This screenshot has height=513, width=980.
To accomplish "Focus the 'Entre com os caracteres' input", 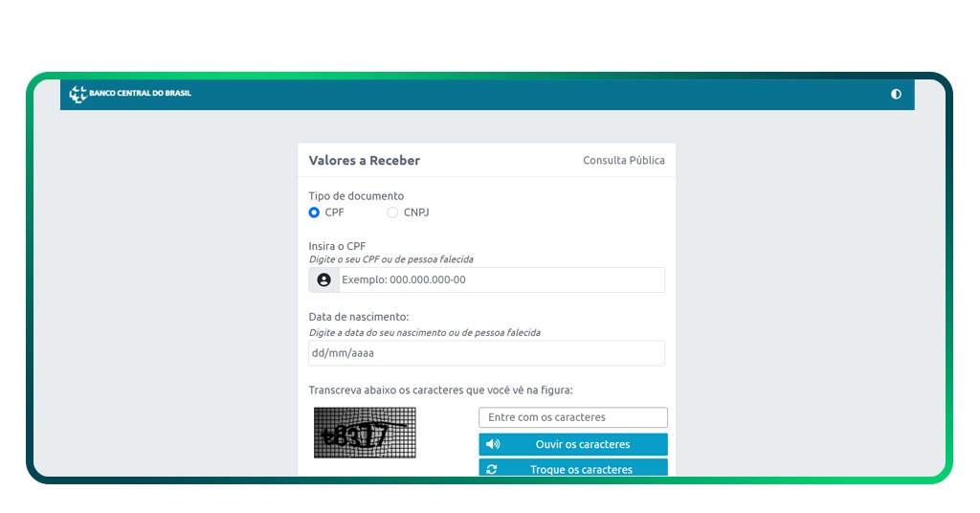I will click(572, 417).
